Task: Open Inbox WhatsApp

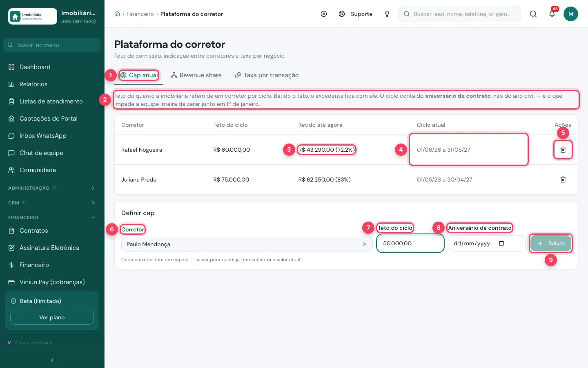Action: 52,136
